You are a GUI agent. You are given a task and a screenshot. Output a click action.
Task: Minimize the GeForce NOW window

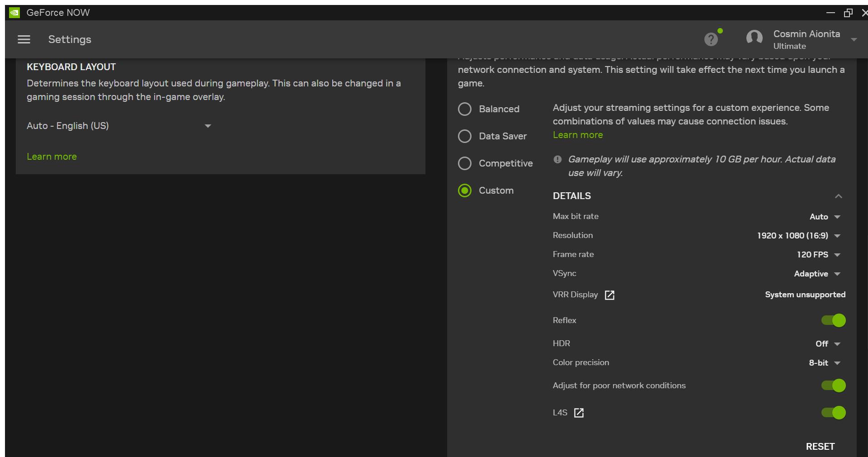coord(830,13)
